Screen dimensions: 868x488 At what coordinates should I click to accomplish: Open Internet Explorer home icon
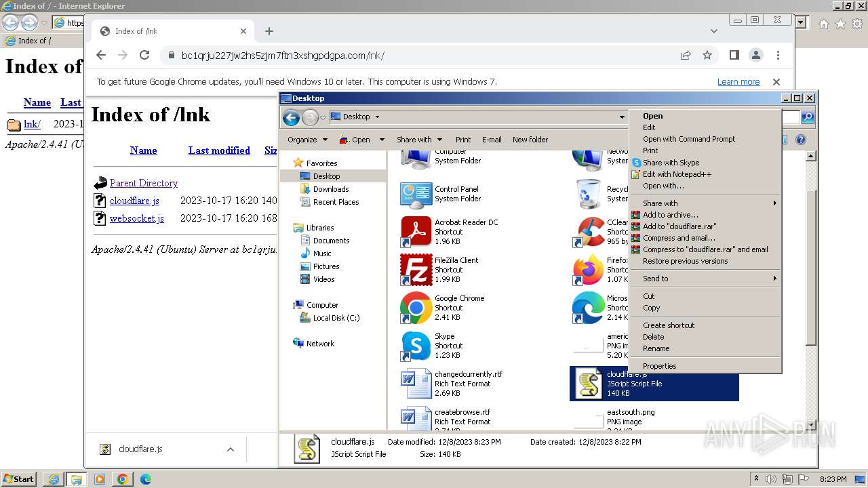(x=823, y=24)
